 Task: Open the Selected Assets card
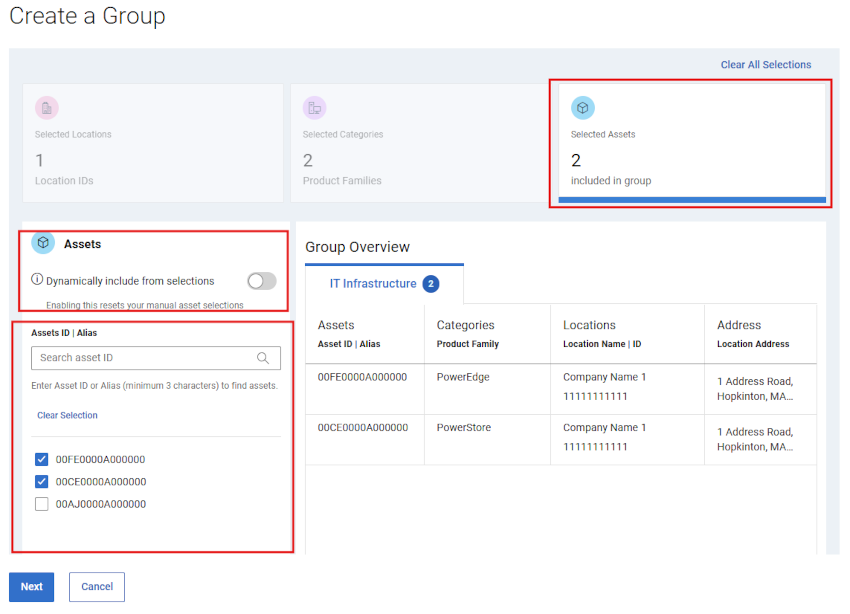(692, 143)
